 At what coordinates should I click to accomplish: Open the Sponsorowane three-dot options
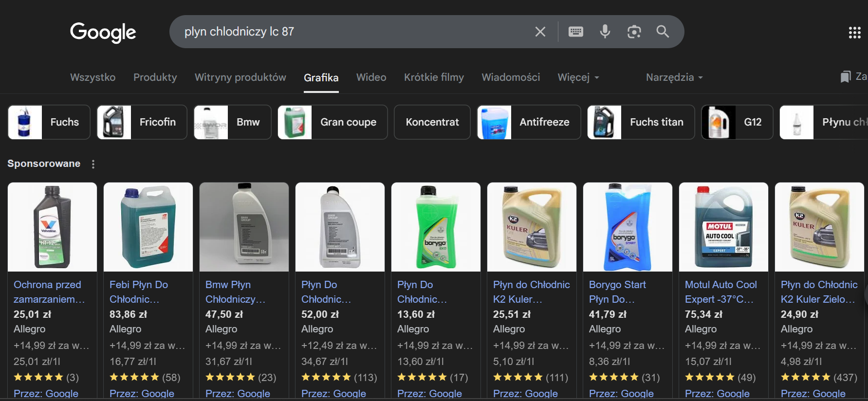tap(93, 164)
